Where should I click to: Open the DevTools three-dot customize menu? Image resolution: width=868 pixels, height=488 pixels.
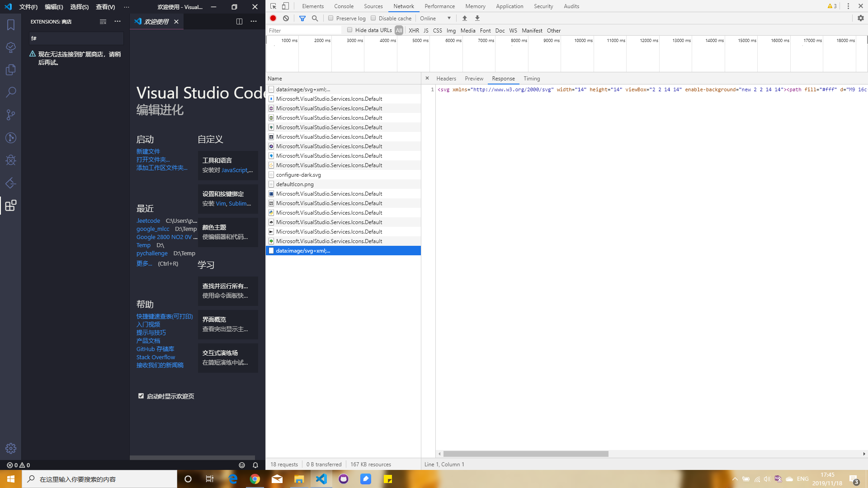point(848,6)
